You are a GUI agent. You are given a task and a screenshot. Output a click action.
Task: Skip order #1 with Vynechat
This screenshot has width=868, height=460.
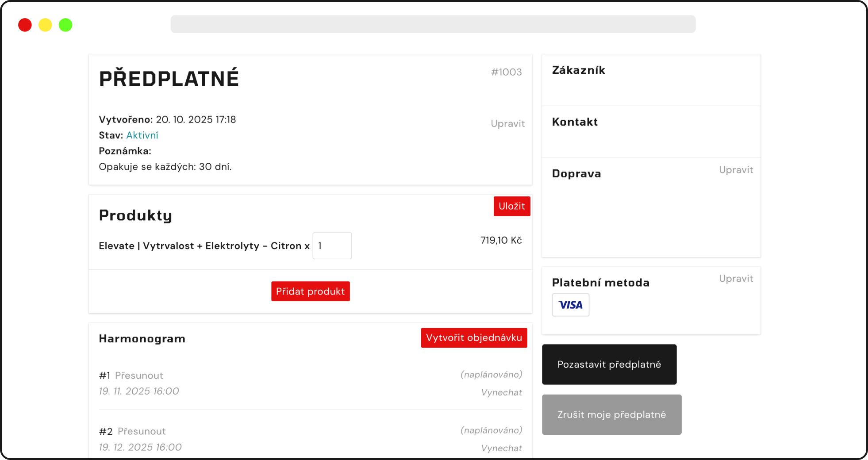501,393
